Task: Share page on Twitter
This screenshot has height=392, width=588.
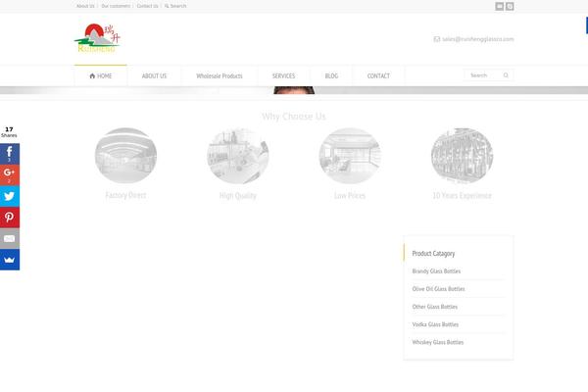Action: click(10, 196)
